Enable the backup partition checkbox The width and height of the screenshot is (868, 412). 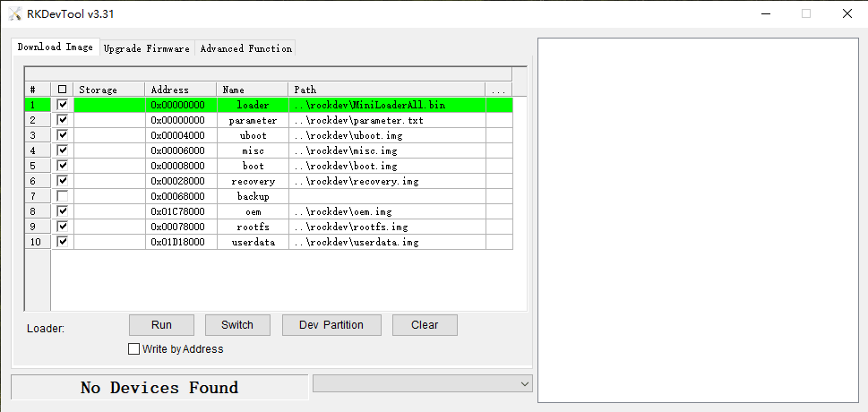pos(62,196)
